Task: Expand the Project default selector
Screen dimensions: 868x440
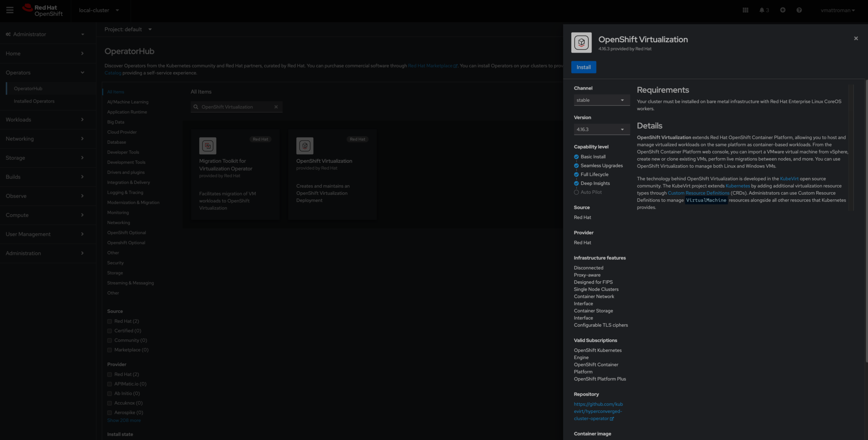Action: point(128,29)
